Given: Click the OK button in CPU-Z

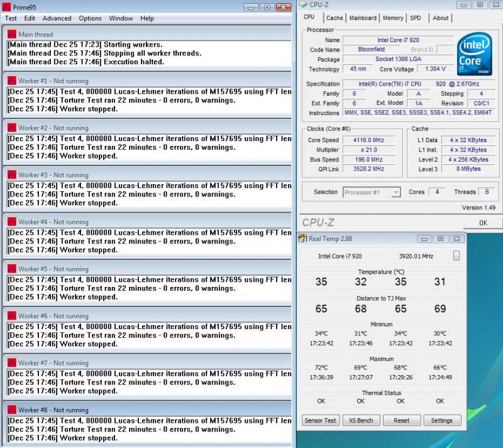Looking at the screenshot, I should coord(483,223).
